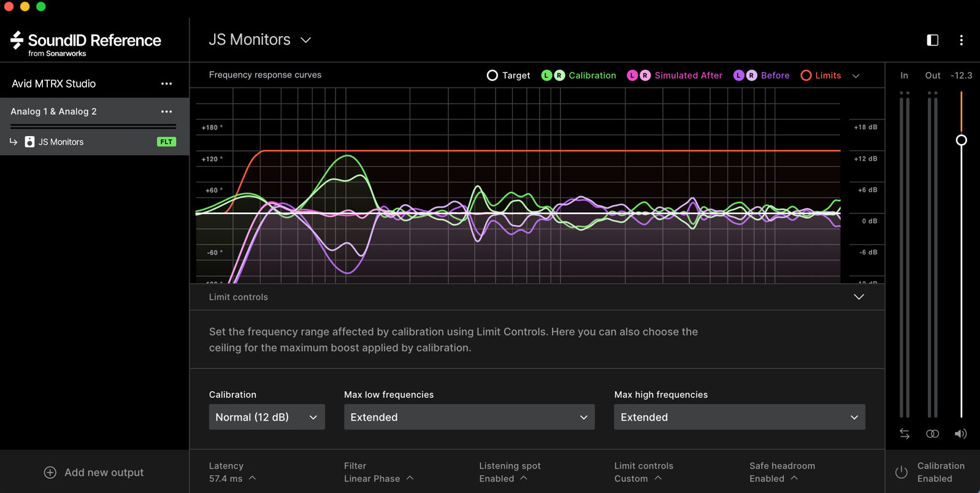Click the +120 ° phase axis label
Viewport: 980px width, 493px height.
[x=212, y=159]
